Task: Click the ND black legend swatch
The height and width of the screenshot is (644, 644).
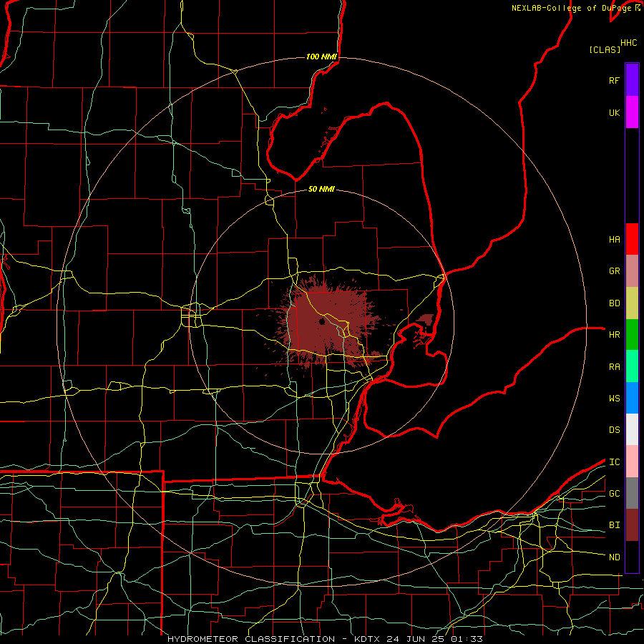Action: 632,557
